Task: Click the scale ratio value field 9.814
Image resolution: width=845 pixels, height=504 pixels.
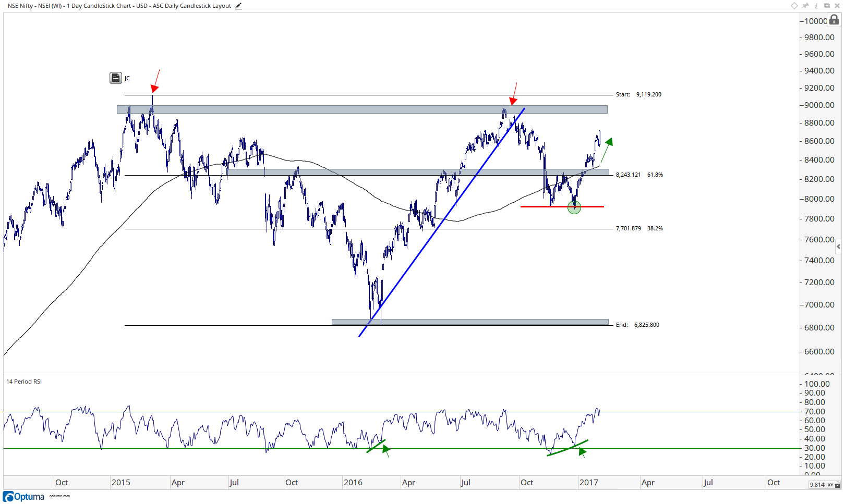Action: point(817,485)
